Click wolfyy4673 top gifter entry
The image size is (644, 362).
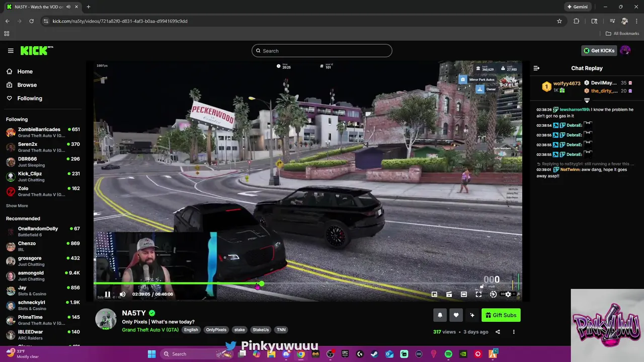point(560,86)
